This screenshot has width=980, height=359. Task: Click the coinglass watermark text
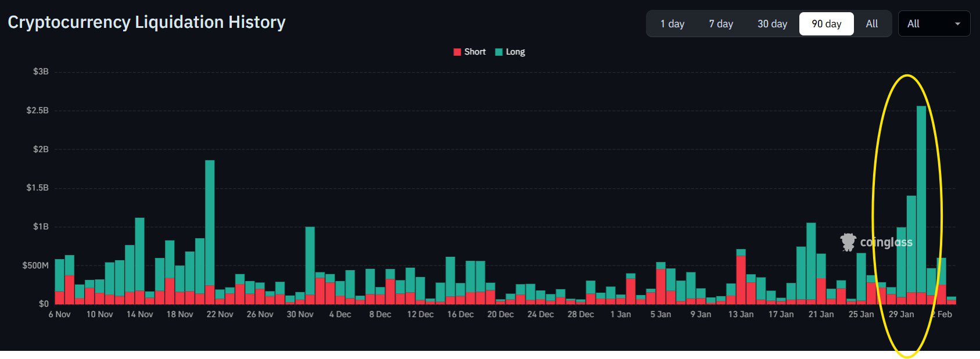pyautogui.click(x=886, y=242)
